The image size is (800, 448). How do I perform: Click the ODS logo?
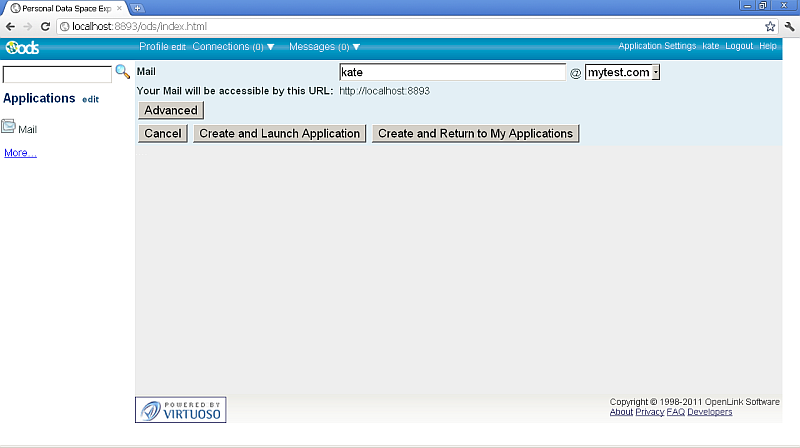pyautogui.click(x=22, y=47)
